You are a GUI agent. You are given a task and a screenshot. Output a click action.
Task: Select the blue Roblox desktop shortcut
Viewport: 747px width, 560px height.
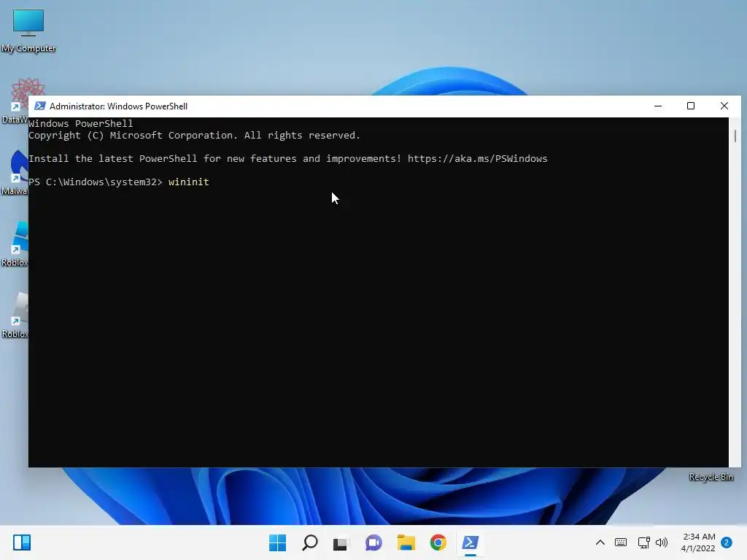(x=15, y=244)
